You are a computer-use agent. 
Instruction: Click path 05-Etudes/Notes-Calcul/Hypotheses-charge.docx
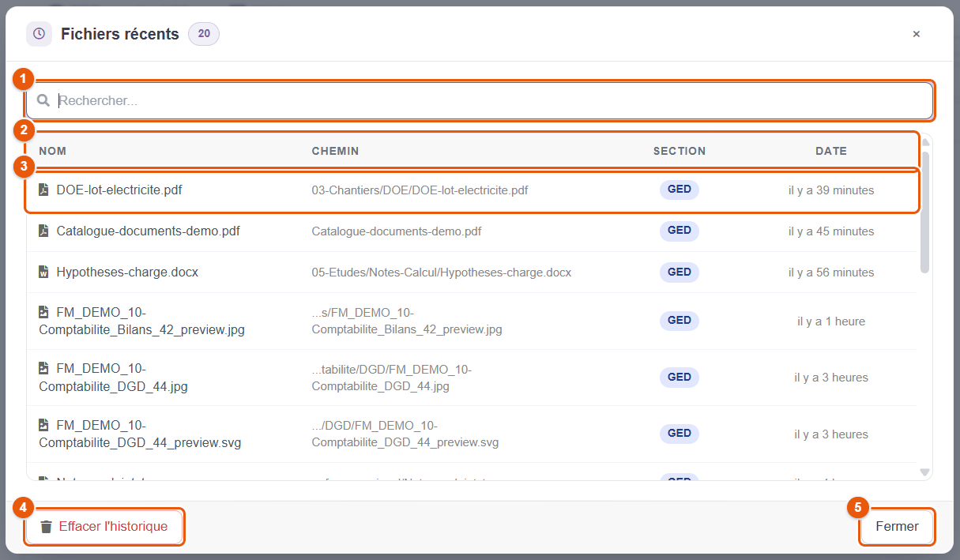pyautogui.click(x=442, y=272)
